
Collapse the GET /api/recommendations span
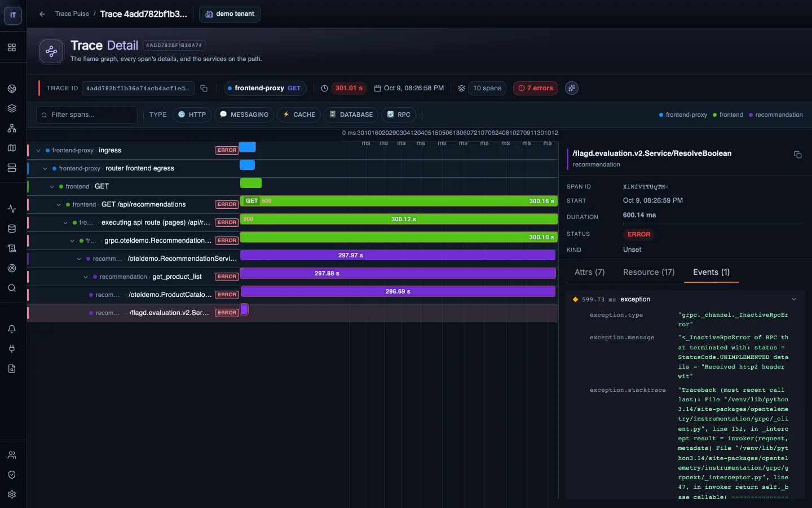(x=59, y=205)
